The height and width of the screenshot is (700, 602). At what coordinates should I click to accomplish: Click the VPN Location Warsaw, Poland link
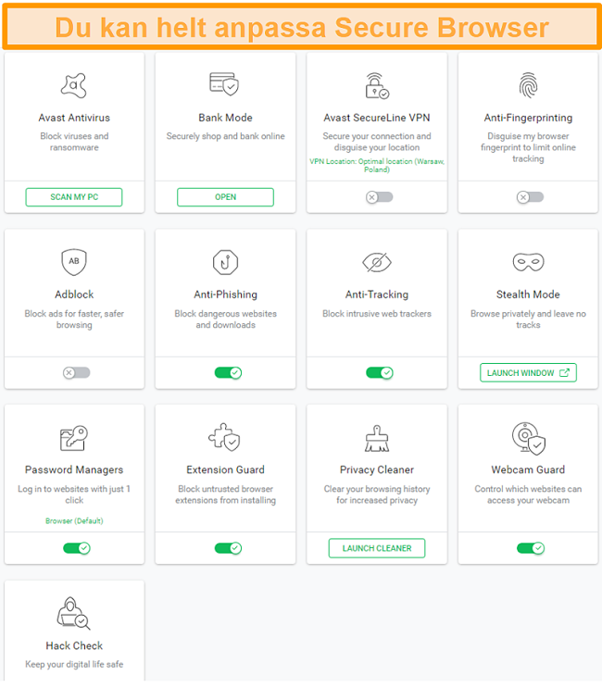pyautogui.click(x=376, y=166)
